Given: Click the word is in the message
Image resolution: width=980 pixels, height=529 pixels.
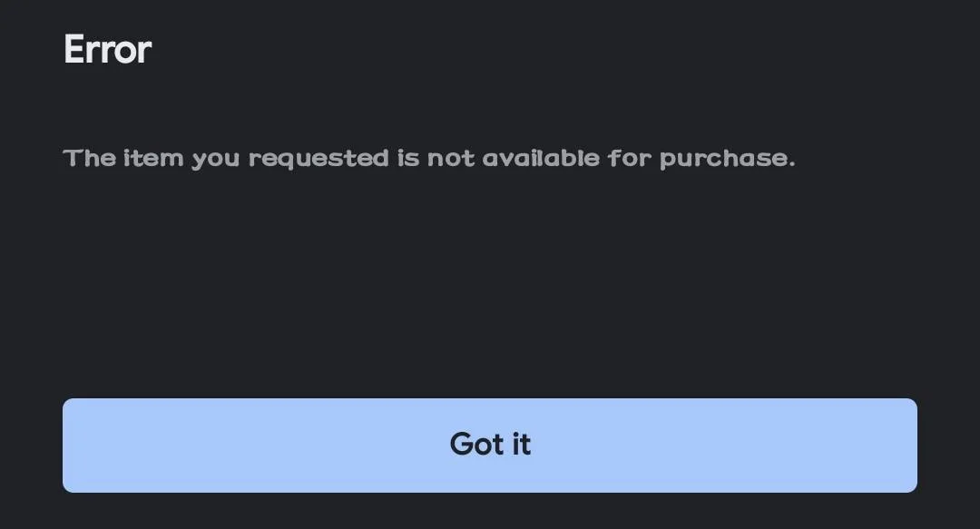Looking at the screenshot, I should (408, 158).
